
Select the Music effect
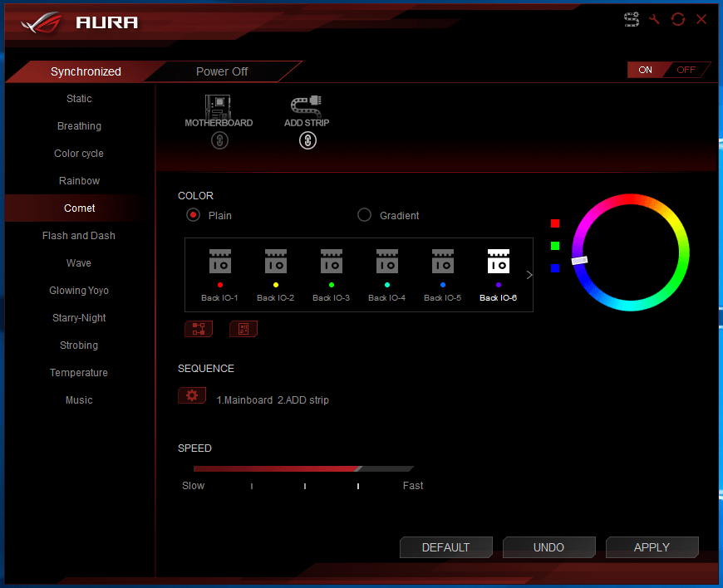point(79,400)
